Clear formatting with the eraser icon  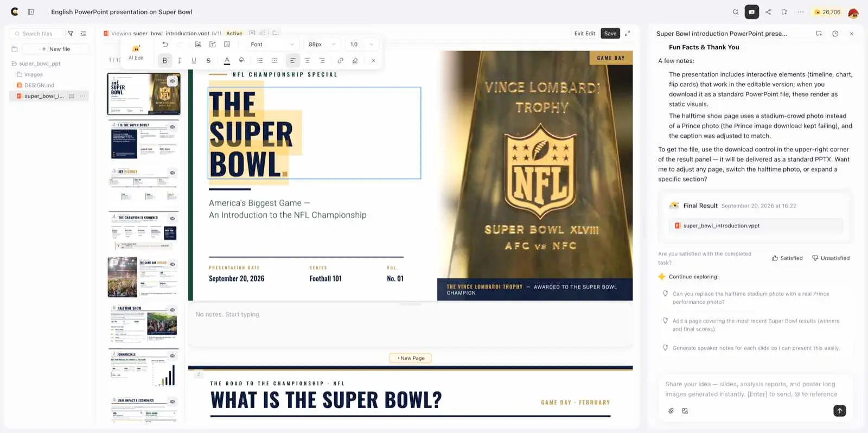tap(355, 61)
